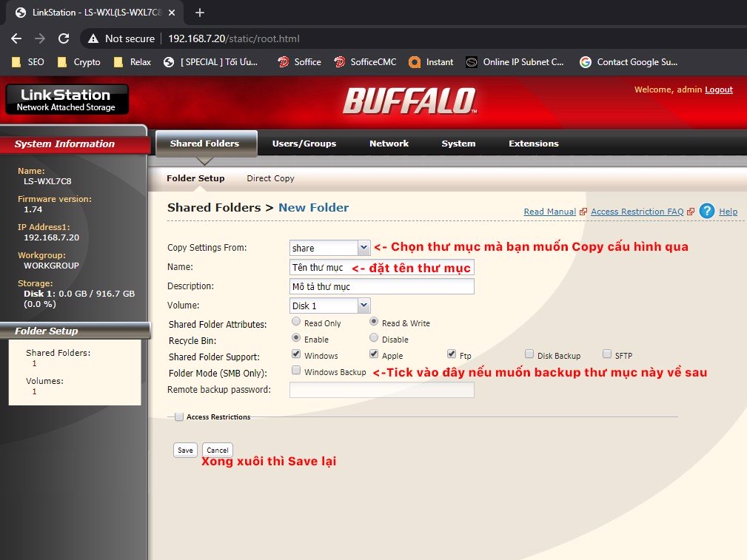Click the firmware version 1.74 text
The height and width of the screenshot is (560, 747).
point(33,209)
